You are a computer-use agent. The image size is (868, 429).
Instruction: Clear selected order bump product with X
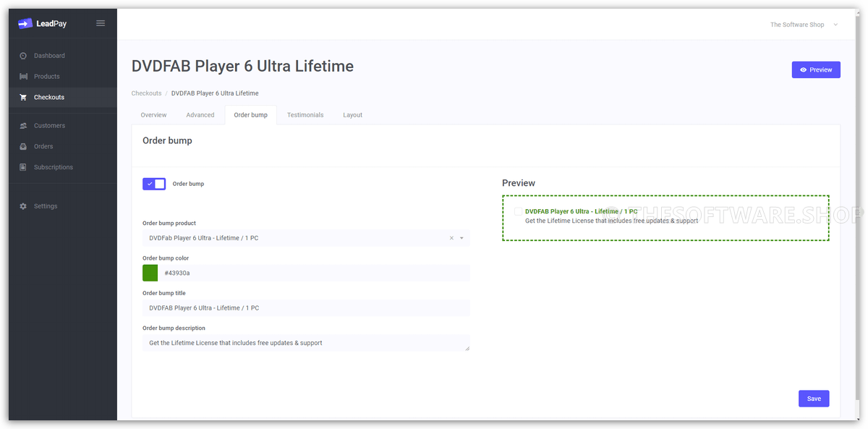coord(451,238)
